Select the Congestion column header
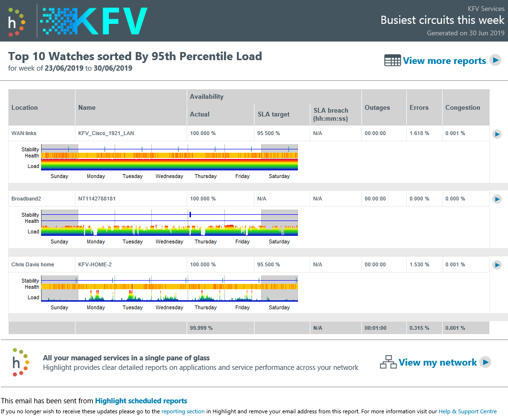508x420 pixels. click(462, 107)
